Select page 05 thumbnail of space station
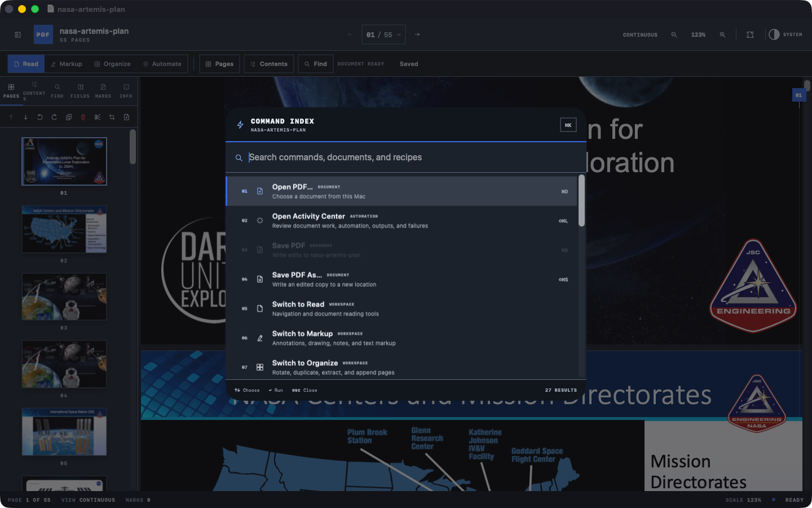812x508 pixels. 64,432
